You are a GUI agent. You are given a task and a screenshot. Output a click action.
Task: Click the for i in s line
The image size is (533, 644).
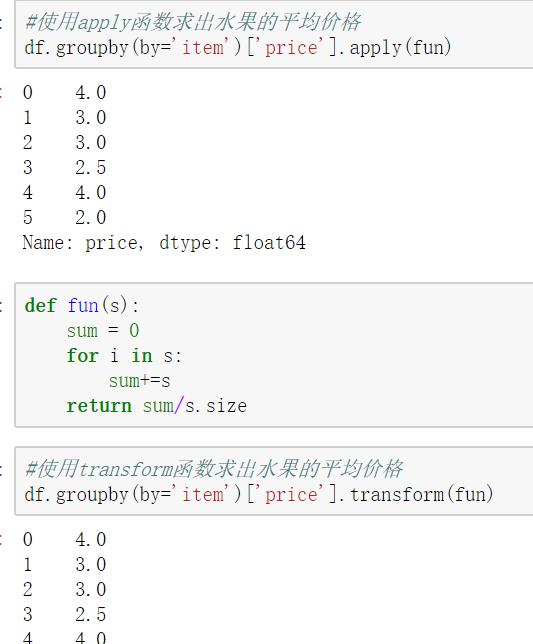(124, 356)
